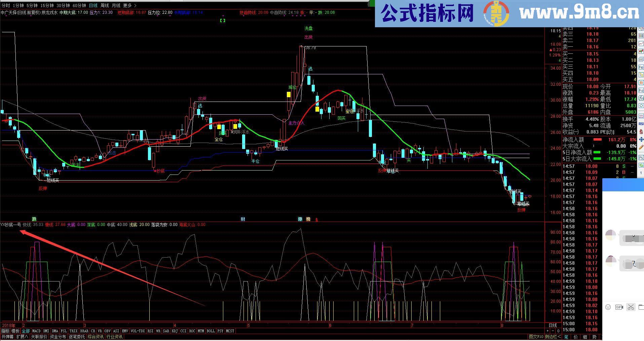Click the scissors screenshot icon
The width and height of the screenshot is (644, 341).
pyautogui.click(x=631, y=307)
